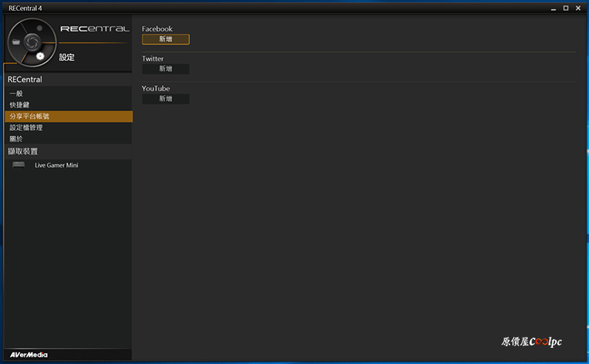Image resolution: width=589 pixels, height=364 pixels.
Task: Click the Live Gamer Mini device icon
Action: [x=18, y=165]
